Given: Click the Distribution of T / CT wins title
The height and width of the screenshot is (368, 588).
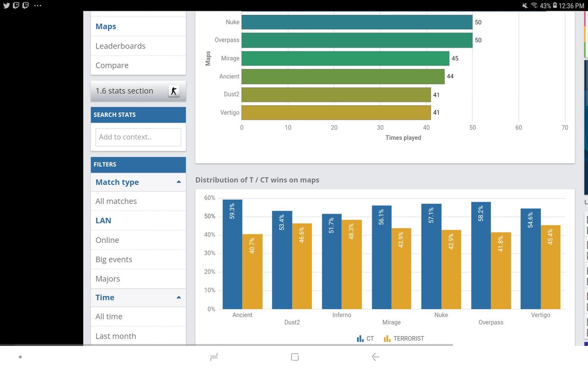Looking at the screenshot, I should [x=257, y=180].
